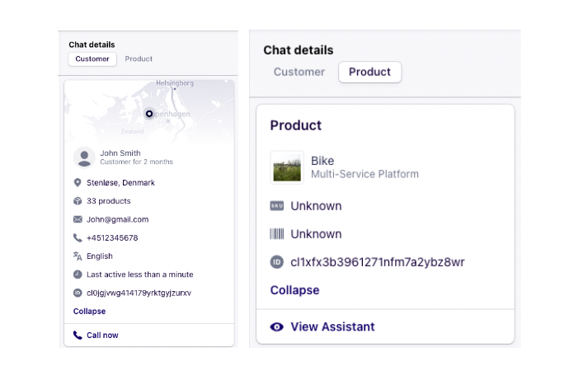Click the envelope icon beside John@gmail.com
The width and height of the screenshot is (588, 385).
(78, 219)
